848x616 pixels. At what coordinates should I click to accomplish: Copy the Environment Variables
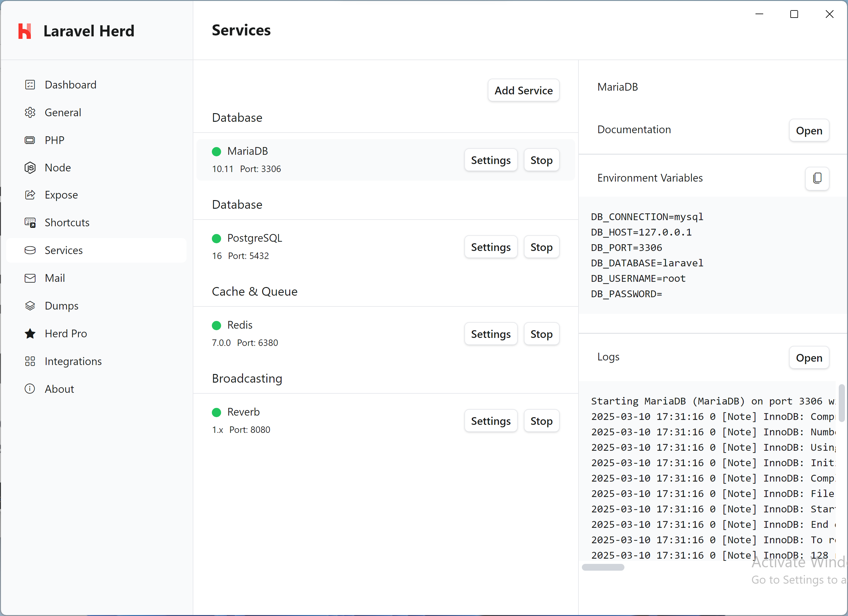click(x=817, y=179)
